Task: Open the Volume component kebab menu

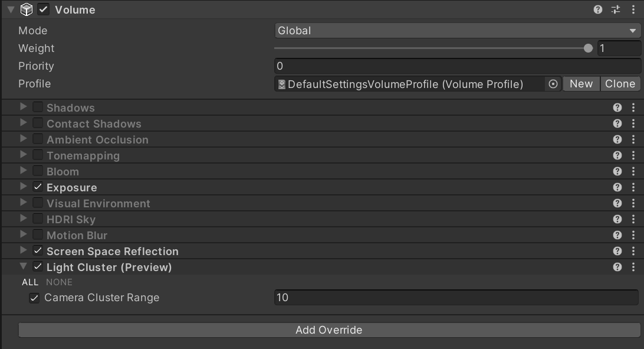Action: (x=633, y=9)
